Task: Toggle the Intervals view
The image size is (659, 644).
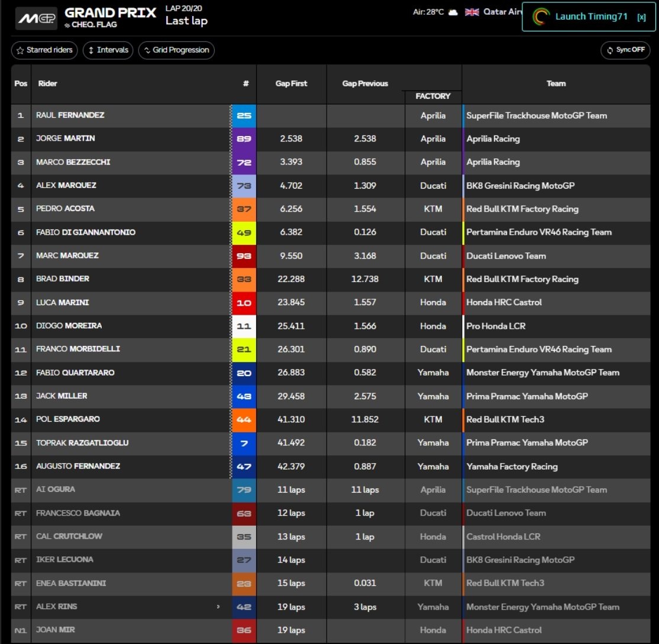Action: tap(108, 50)
